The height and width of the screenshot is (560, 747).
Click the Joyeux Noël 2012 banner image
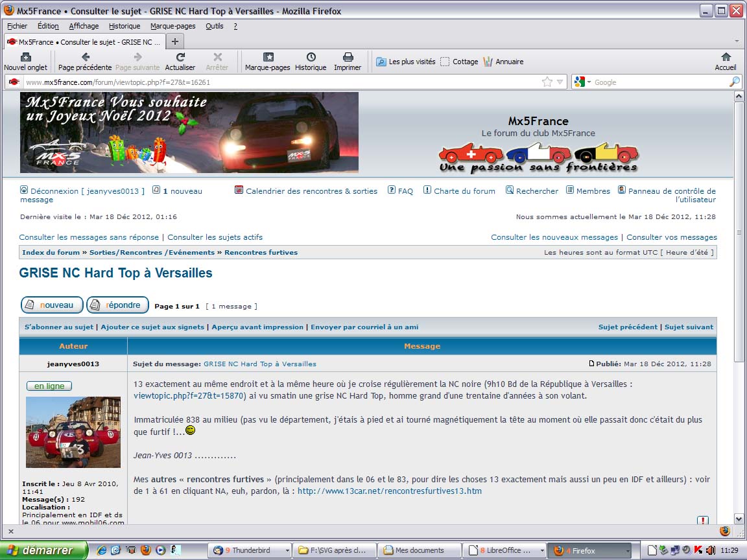click(x=189, y=132)
